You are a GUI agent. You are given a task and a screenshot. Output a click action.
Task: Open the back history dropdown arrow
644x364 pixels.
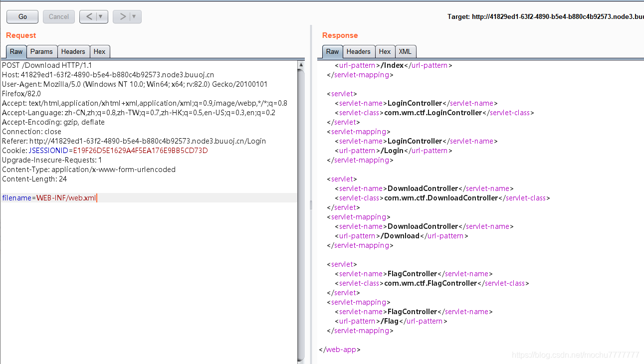pos(102,16)
